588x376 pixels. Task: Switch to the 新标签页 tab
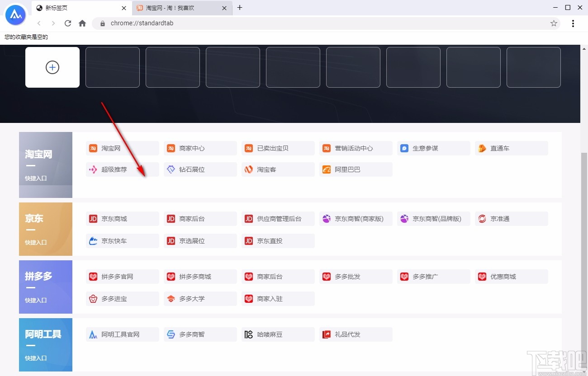(x=82, y=8)
